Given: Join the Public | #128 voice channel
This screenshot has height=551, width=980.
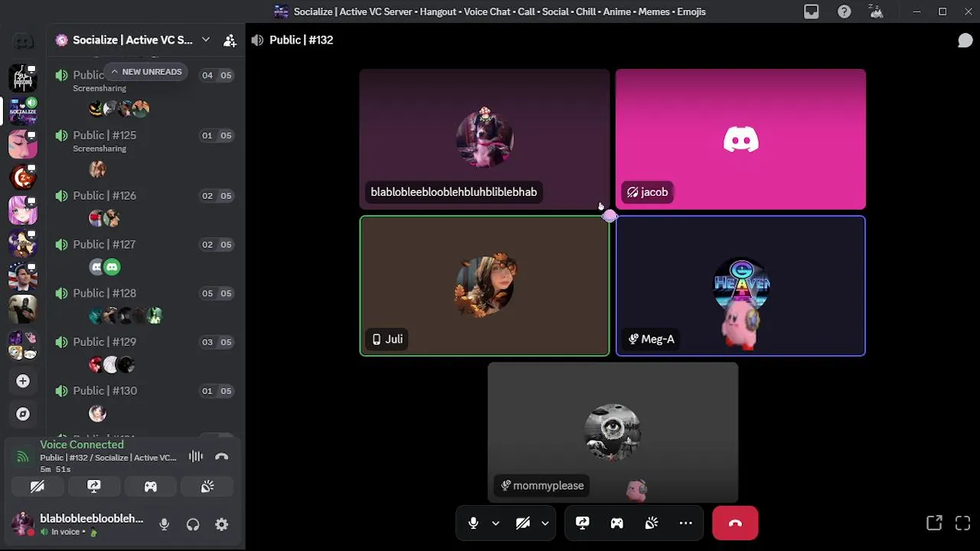Looking at the screenshot, I should 144,294.
